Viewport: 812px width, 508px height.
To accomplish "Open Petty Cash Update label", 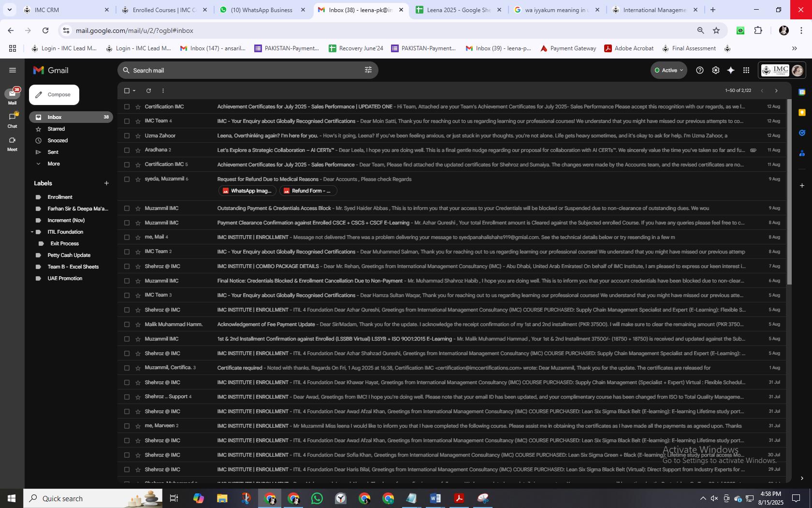I will pos(69,255).
